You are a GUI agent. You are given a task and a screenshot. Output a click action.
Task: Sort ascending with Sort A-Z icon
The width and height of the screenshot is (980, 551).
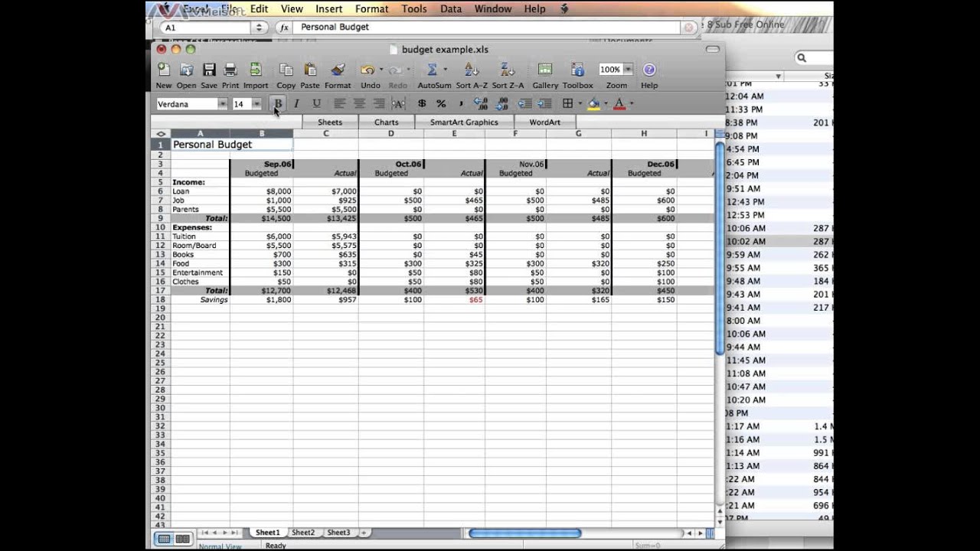click(x=472, y=70)
